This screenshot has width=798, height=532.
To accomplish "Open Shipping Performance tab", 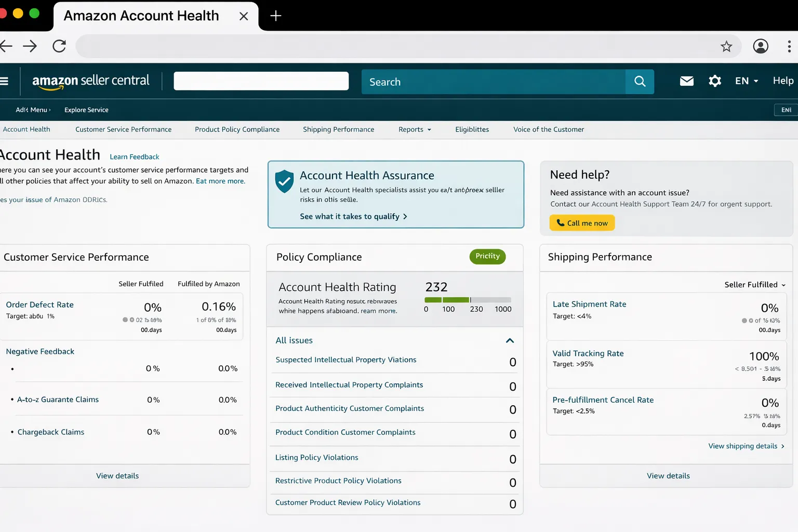I will pyautogui.click(x=338, y=129).
